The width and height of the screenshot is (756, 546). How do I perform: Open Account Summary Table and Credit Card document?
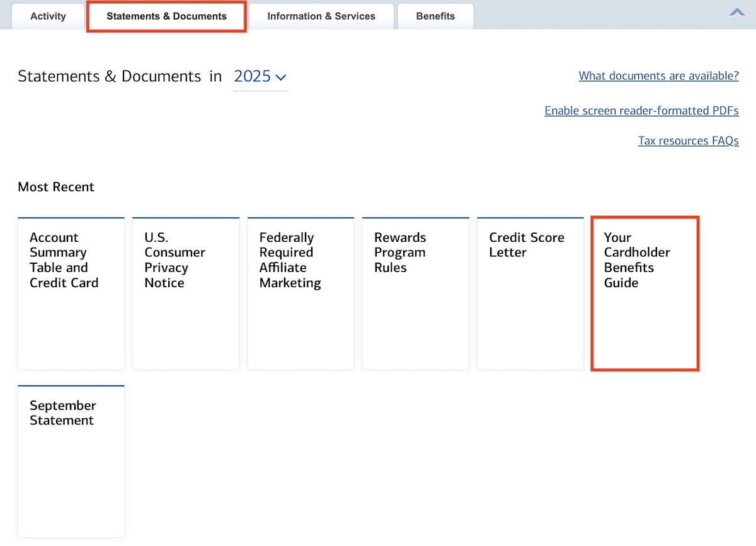click(x=71, y=293)
